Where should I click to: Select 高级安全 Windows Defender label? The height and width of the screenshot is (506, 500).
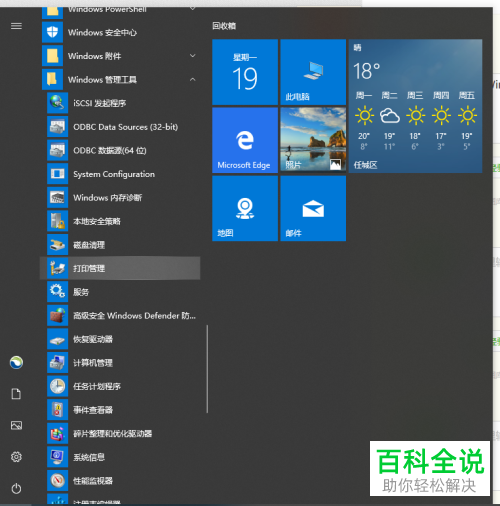pyautogui.click(x=134, y=316)
